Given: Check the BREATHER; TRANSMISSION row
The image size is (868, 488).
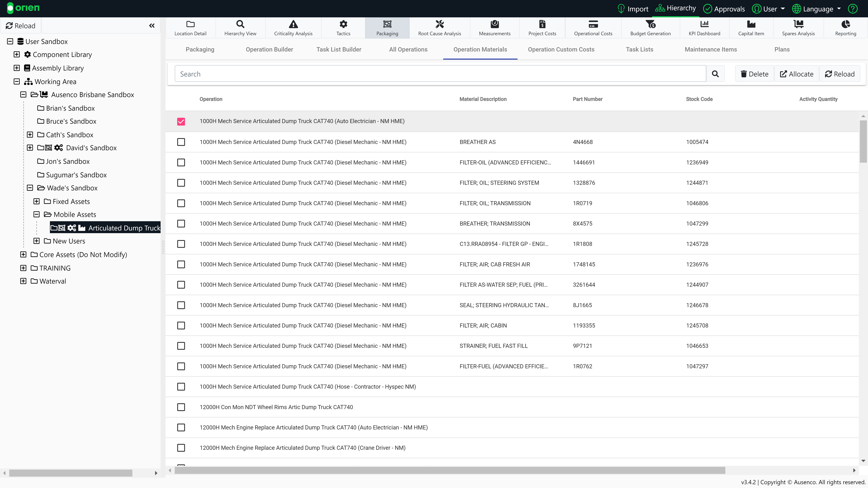Looking at the screenshot, I should click(181, 224).
